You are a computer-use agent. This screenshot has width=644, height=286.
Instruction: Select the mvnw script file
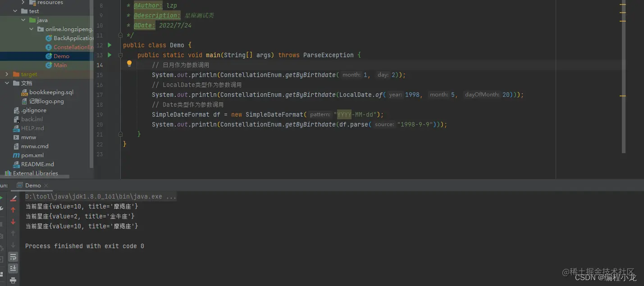pyautogui.click(x=25, y=137)
